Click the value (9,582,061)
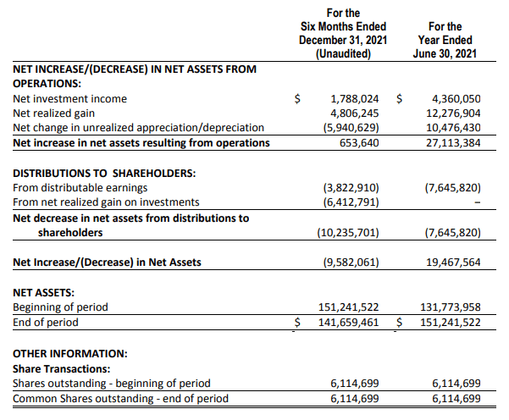The width and height of the screenshot is (509, 420). (x=351, y=262)
